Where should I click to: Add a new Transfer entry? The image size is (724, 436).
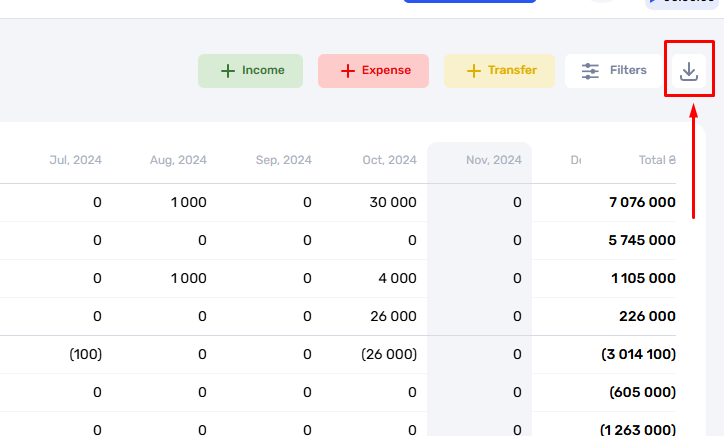click(x=499, y=71)
